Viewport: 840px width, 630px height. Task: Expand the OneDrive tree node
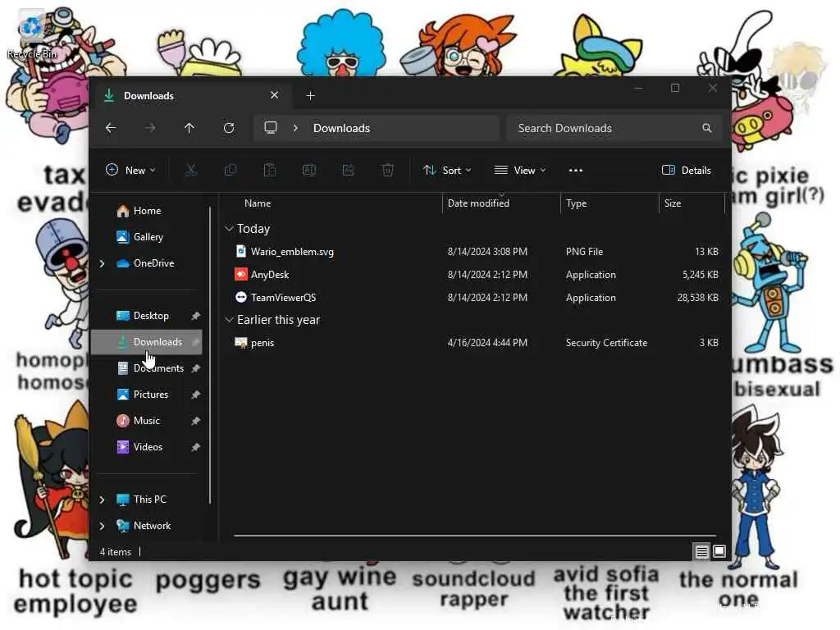[x=102, y=263]
